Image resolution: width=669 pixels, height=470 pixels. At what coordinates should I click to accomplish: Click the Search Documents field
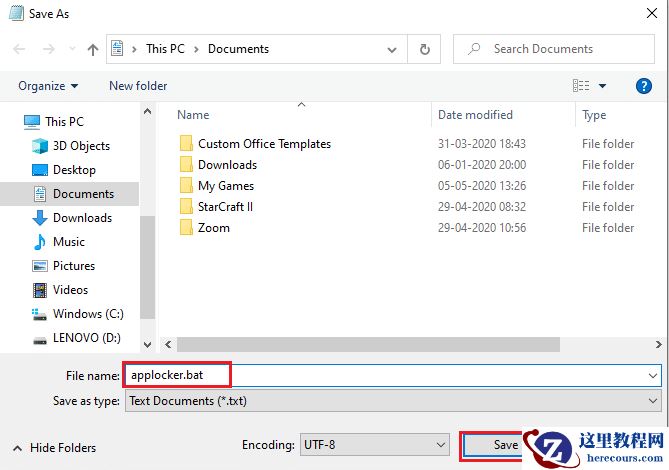click(x=553, y=49)
